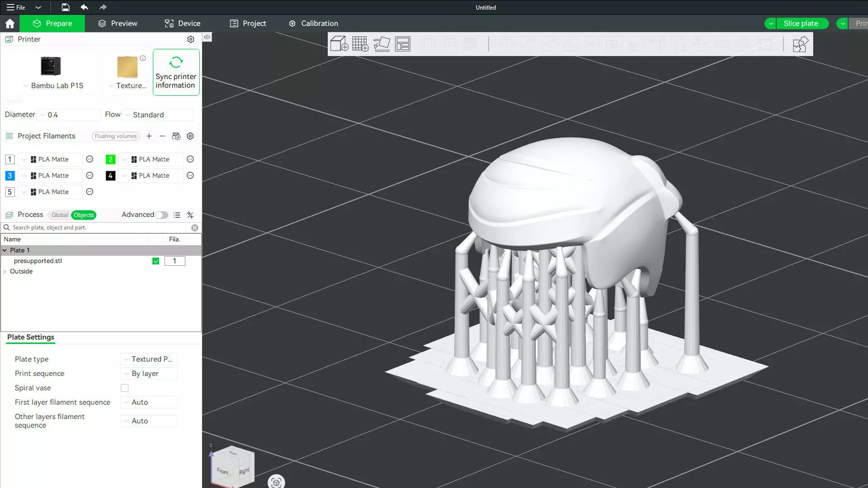Open the Calibration tab
Viewport: 868px width, 488px height.
point(313,23)
